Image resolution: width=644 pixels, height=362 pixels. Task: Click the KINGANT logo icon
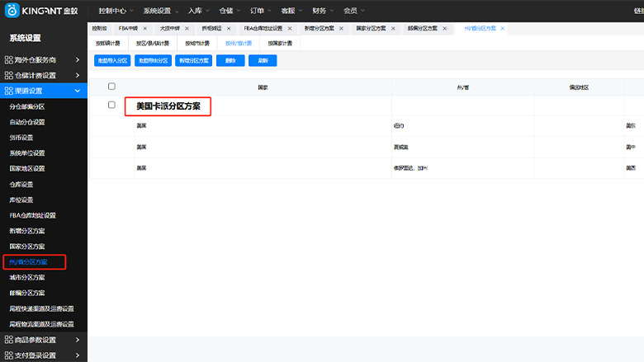[x=15, y=13]
